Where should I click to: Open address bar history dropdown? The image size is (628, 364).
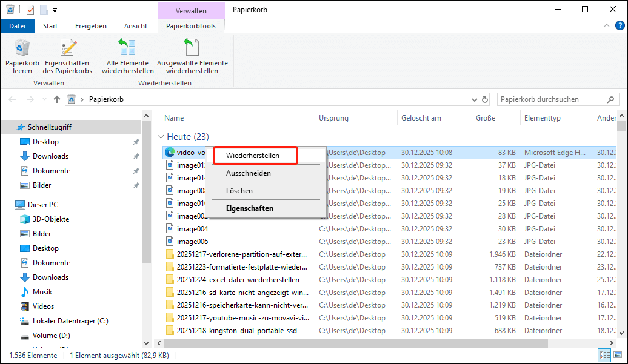474,99
